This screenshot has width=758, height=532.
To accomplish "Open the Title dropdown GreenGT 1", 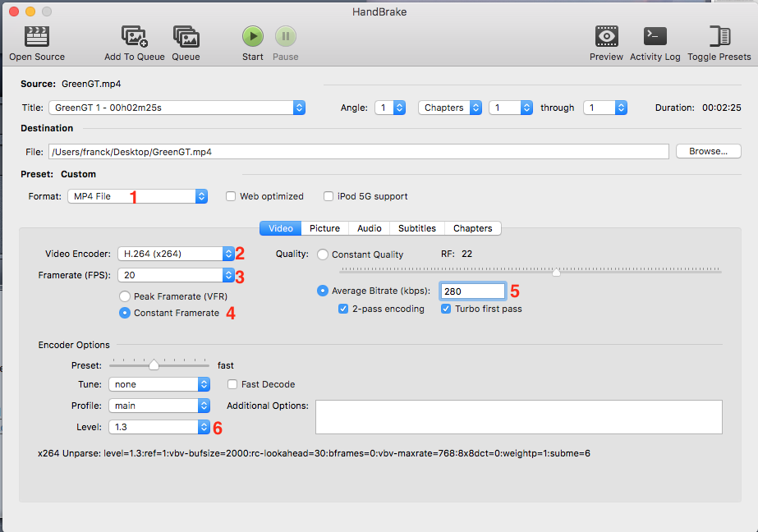I will (177, 108).
